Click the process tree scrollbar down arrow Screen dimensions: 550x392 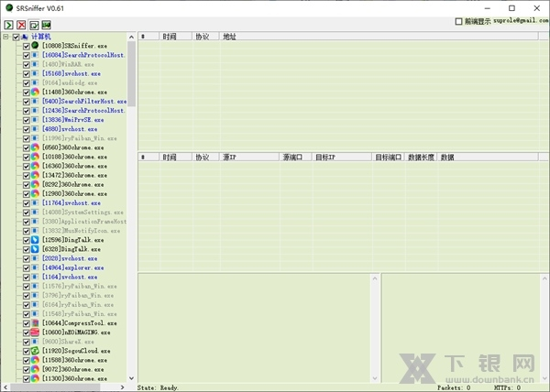131,377
